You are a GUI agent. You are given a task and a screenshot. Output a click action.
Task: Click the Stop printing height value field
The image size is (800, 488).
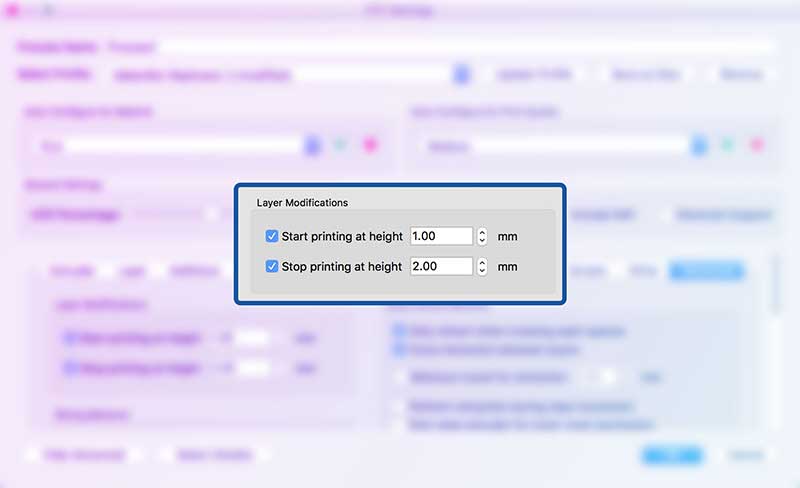coord(441,267)
